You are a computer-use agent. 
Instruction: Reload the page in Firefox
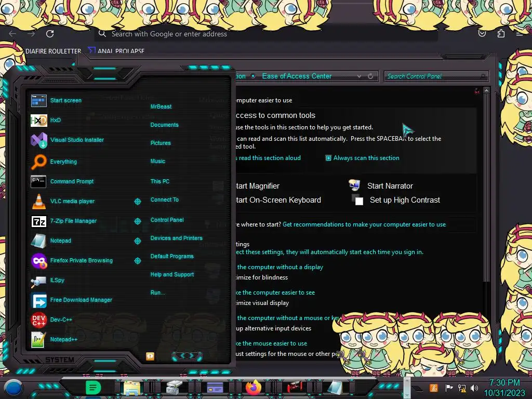pos(50,34)
